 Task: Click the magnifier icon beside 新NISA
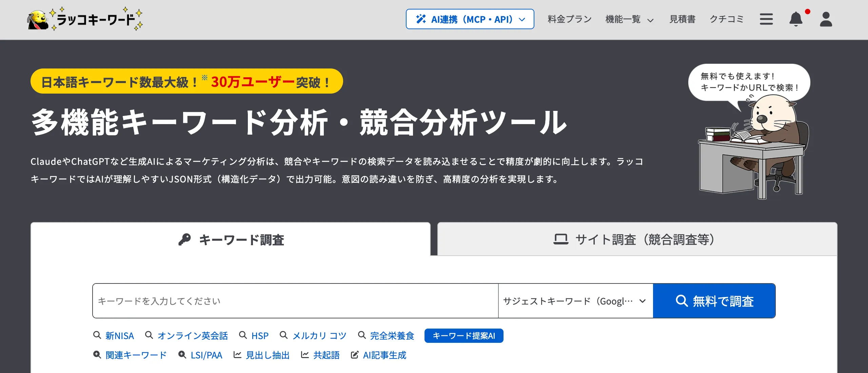coord(97,335)
